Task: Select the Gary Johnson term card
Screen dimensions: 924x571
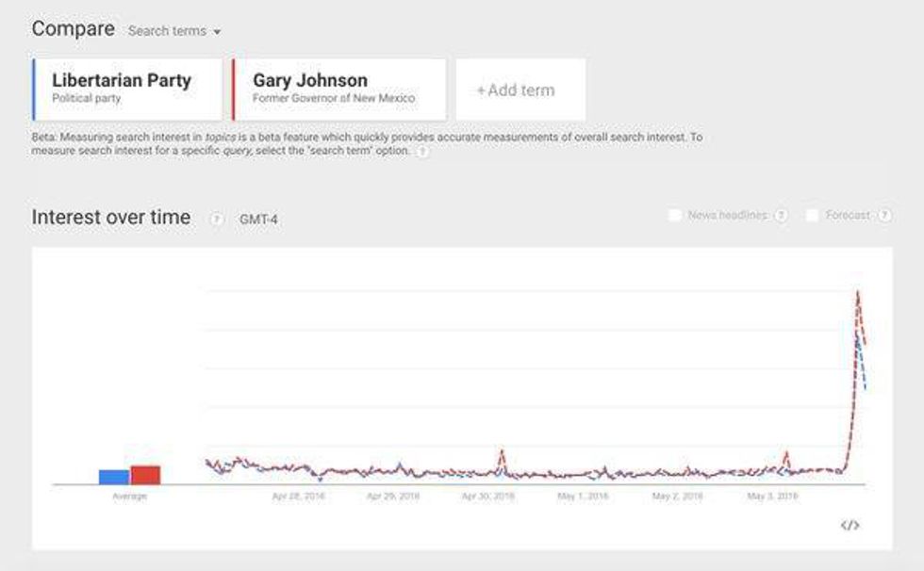Action: click(339, 90)
